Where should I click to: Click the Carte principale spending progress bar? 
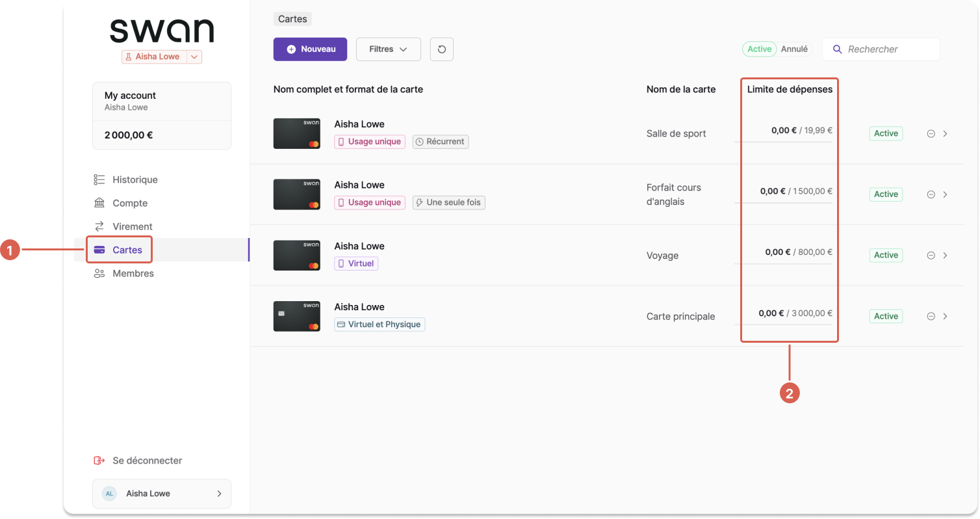[x=784, y=325]
